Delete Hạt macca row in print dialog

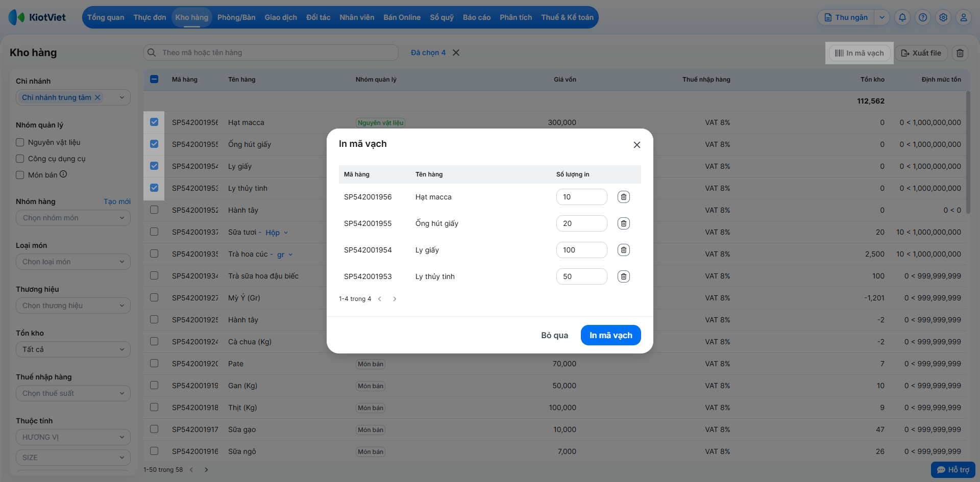[x=623, y=197]
